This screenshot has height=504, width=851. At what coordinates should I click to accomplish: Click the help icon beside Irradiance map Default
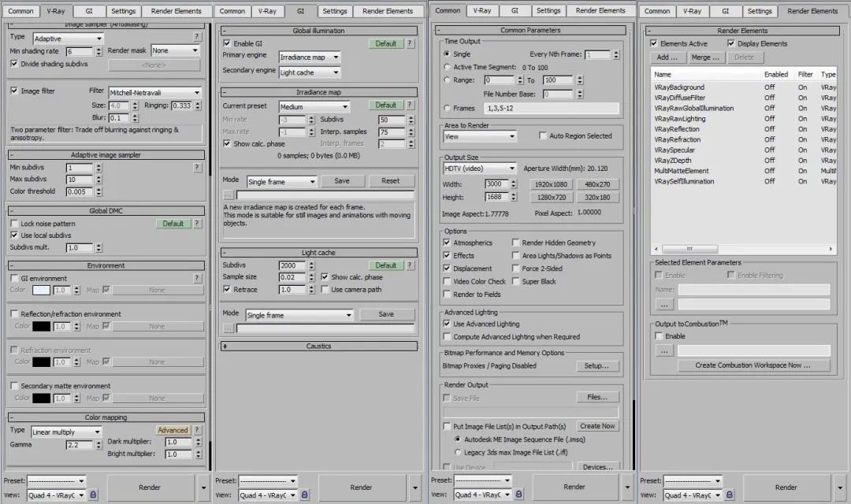410,105
